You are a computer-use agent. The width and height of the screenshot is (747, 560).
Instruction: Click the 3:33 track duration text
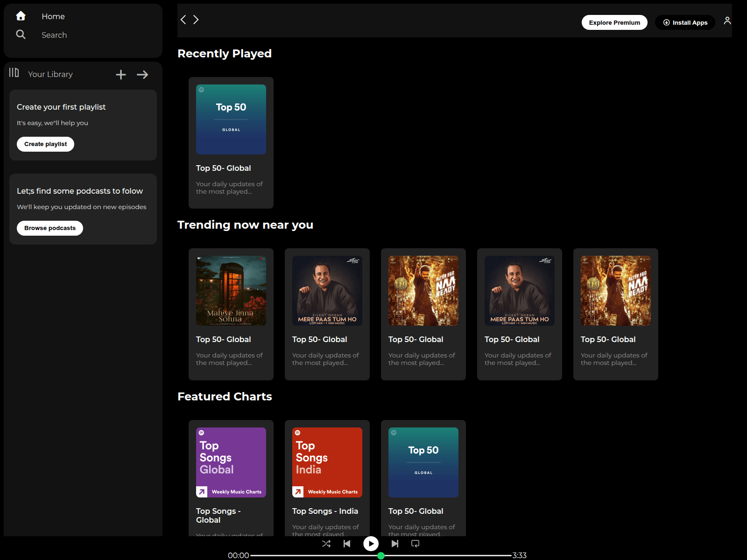click(x=520, y=555)
